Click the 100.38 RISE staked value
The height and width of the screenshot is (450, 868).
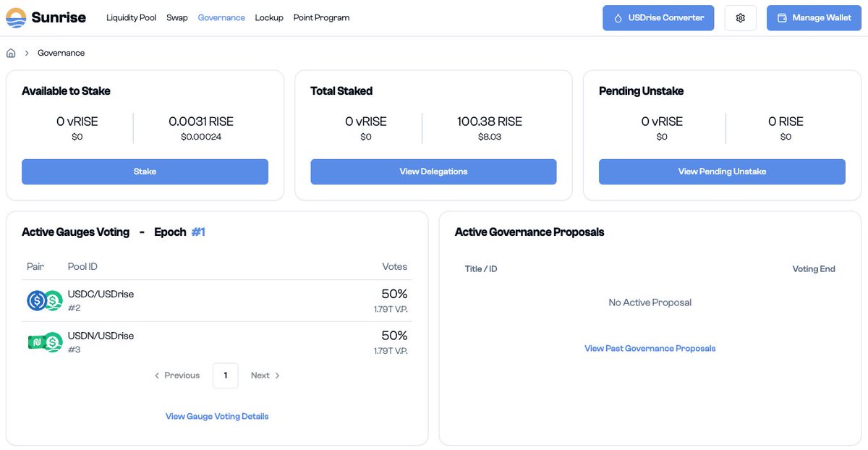(490, 122)
